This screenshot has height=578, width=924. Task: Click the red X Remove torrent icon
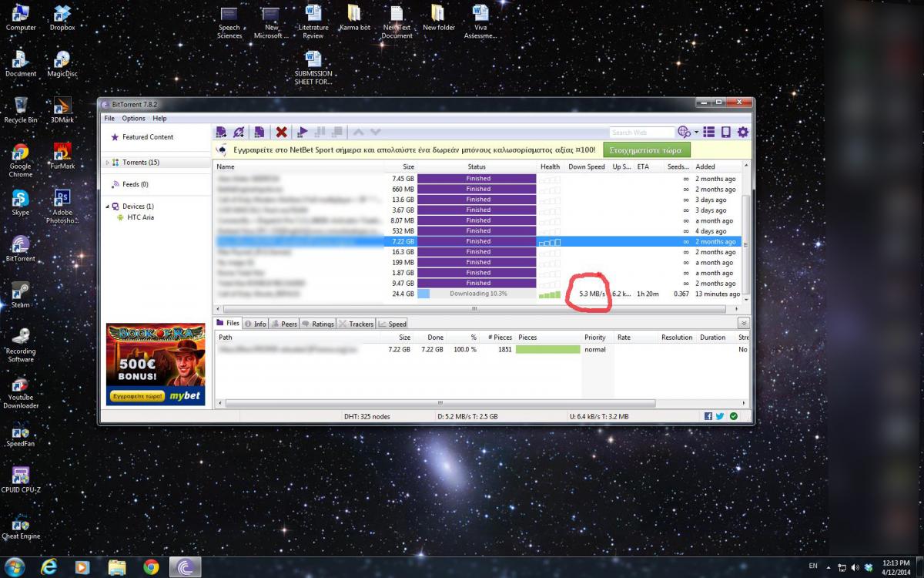tap(282, 132)
